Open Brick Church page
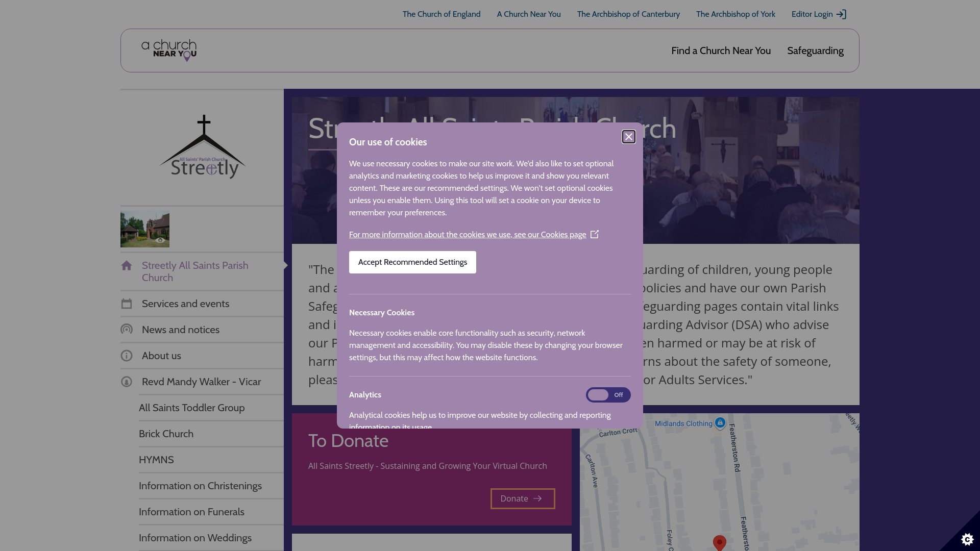The image size is (980, 551). coord(166,434)
